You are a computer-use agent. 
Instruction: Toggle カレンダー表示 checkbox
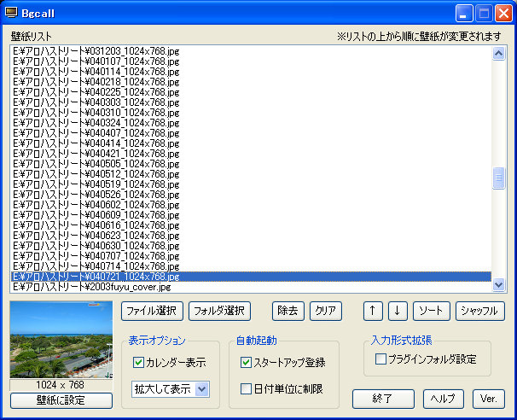point(138,362)
